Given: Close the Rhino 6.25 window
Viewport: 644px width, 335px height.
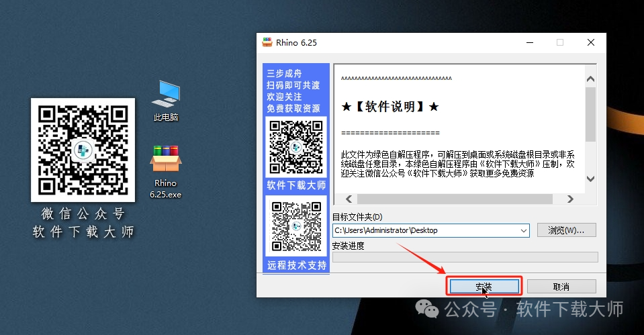Looking at the screenshot, I should click(590, 42).
